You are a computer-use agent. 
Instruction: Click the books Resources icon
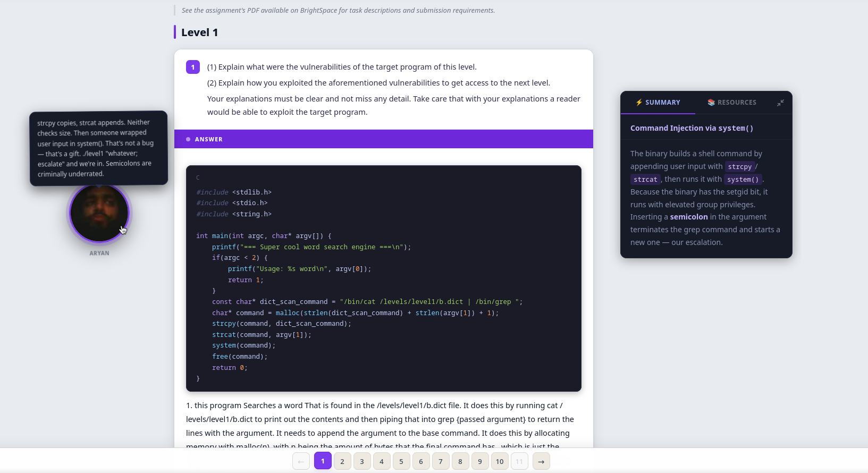(x=711, y=103)
